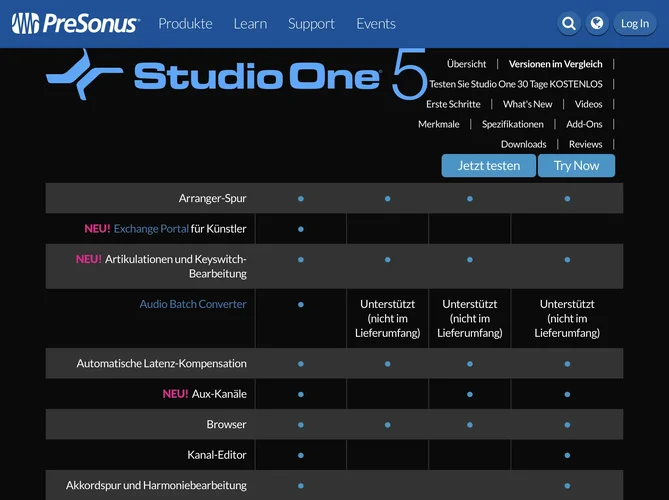Viewport: 669px width, 500px height.
Task: Navigate to the Add-Ons link
Action: (x=584, y=124)
